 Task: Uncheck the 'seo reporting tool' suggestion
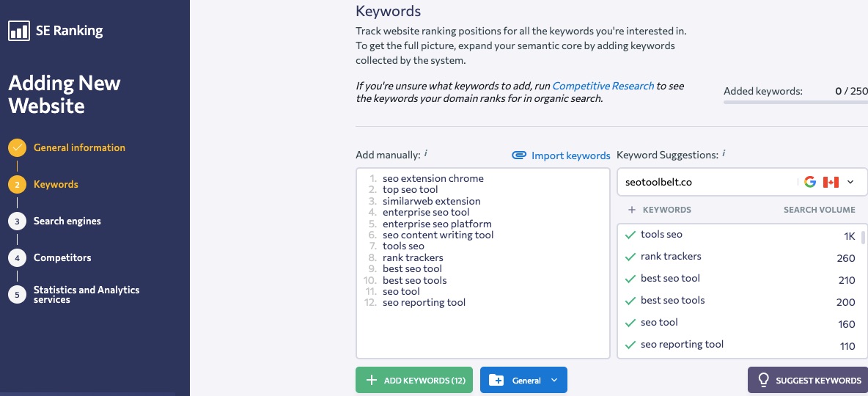coord(630,345)
